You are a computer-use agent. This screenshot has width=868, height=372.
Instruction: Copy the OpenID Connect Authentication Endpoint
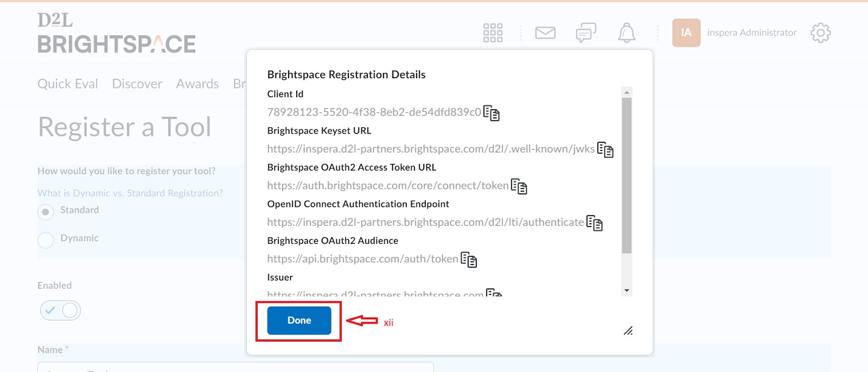point(595,223)
